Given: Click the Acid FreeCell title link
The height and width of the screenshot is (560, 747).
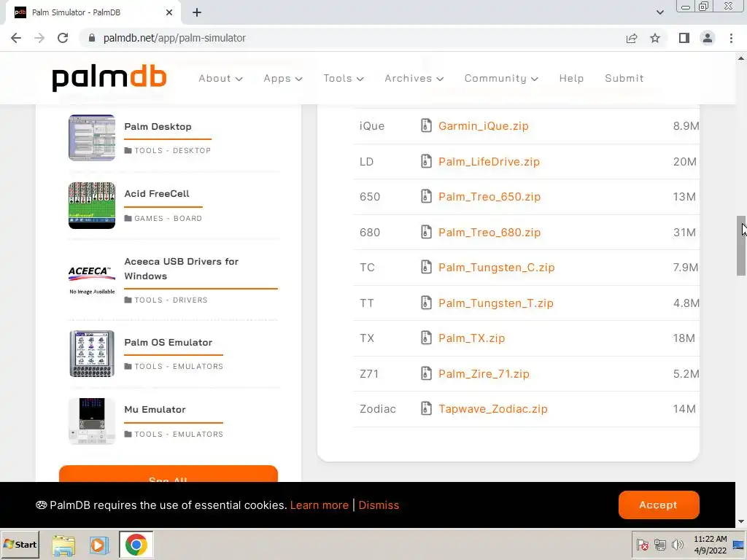Looking at the screenshot, I should click(157, 194).
